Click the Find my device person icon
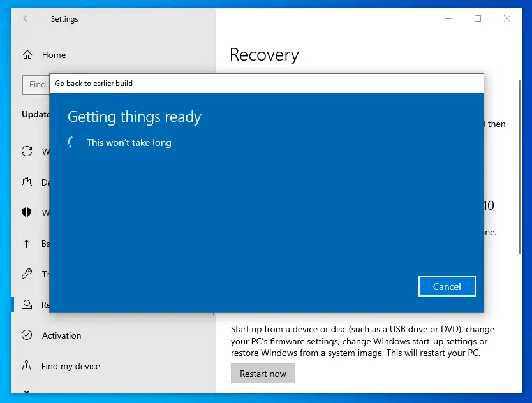The height and width of the screenshot is (403, 532). tap(27, 366)
